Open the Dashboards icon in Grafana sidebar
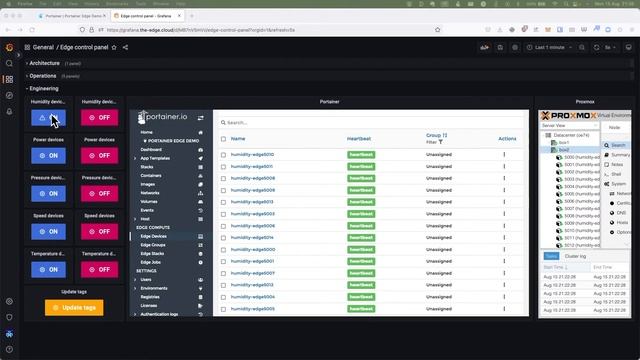 click(x=9, y=80)
